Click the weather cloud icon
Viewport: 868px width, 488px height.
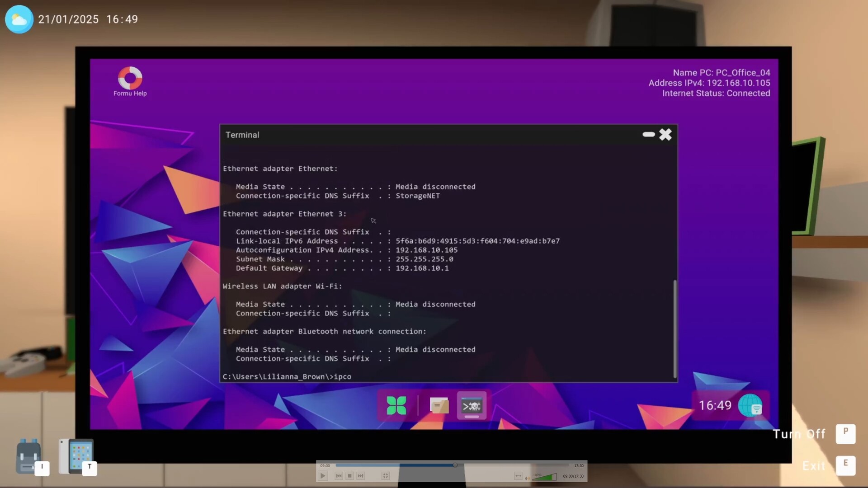coord(19,19)
